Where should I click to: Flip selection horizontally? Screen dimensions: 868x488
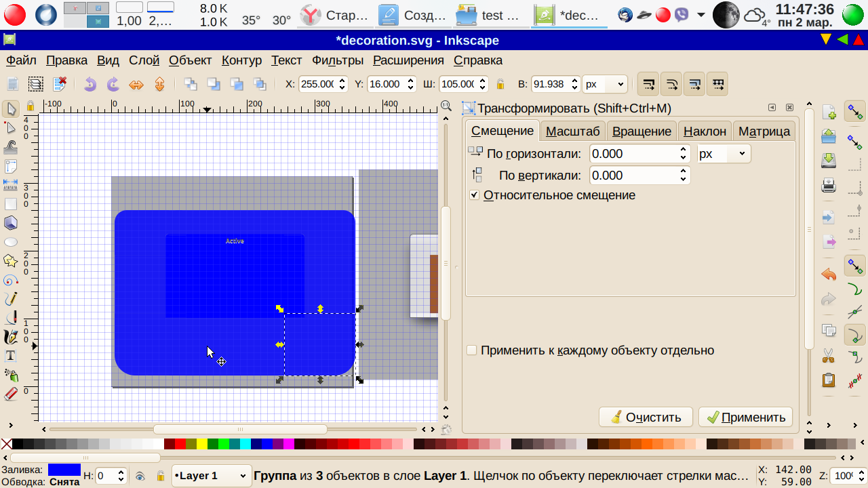(136, 84)
